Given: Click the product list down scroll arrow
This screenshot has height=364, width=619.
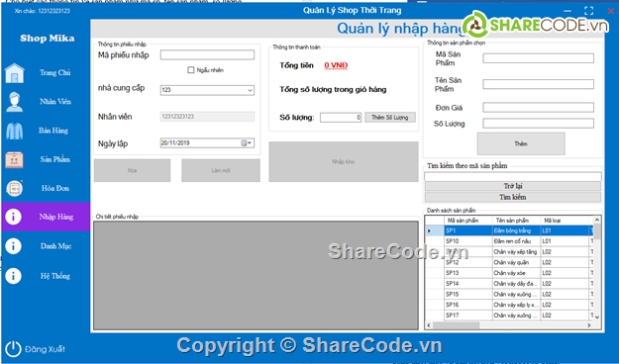Looking at the screenshot, I should 597,317.
